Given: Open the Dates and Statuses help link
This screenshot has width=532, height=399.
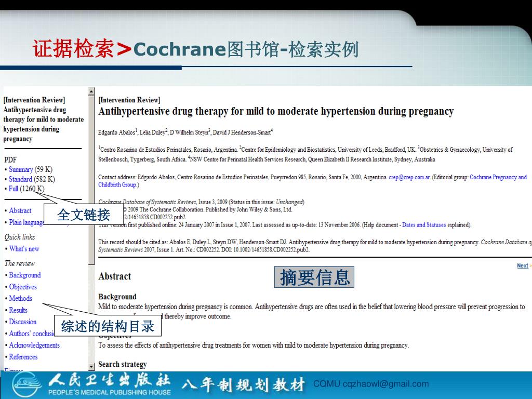Looking at the screenshot, I should pyautogui.click(x=424, y=225).
